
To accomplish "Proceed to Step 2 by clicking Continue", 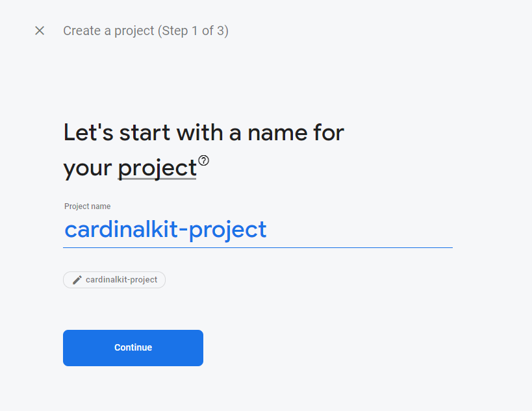I will [x=133, y=347].
